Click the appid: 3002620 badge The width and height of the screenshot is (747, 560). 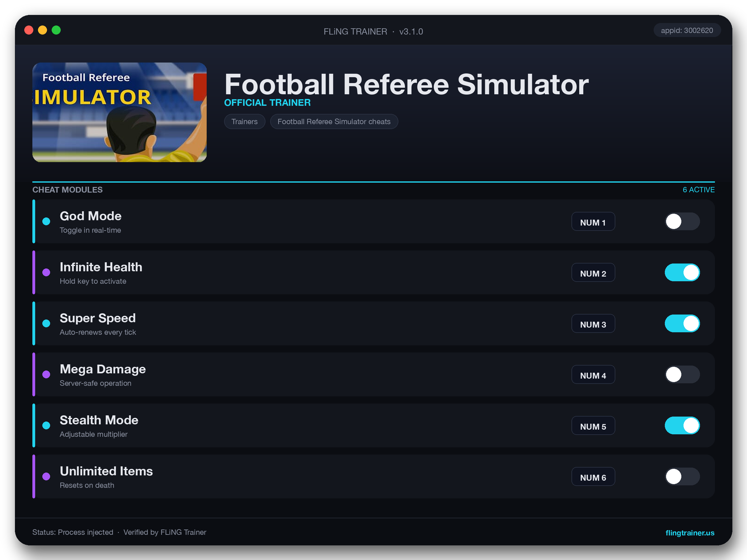point(687,30)
